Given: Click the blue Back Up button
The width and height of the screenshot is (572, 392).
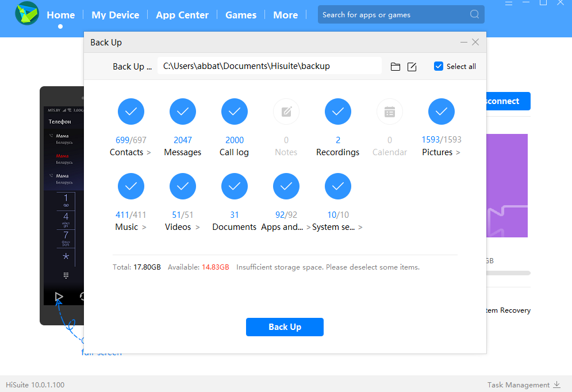Looking at the screenshot, I should pyautogui.click(x=285, y=327).
